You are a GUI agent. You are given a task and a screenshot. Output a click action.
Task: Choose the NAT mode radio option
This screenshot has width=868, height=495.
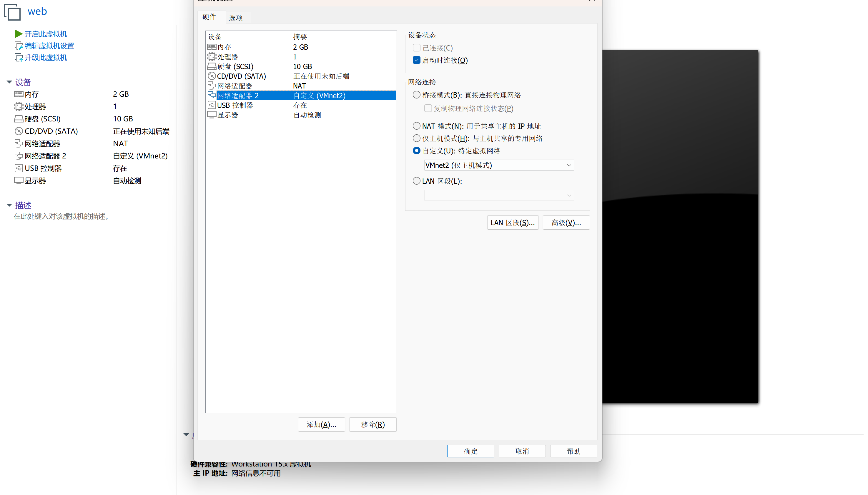click(416, 126)
